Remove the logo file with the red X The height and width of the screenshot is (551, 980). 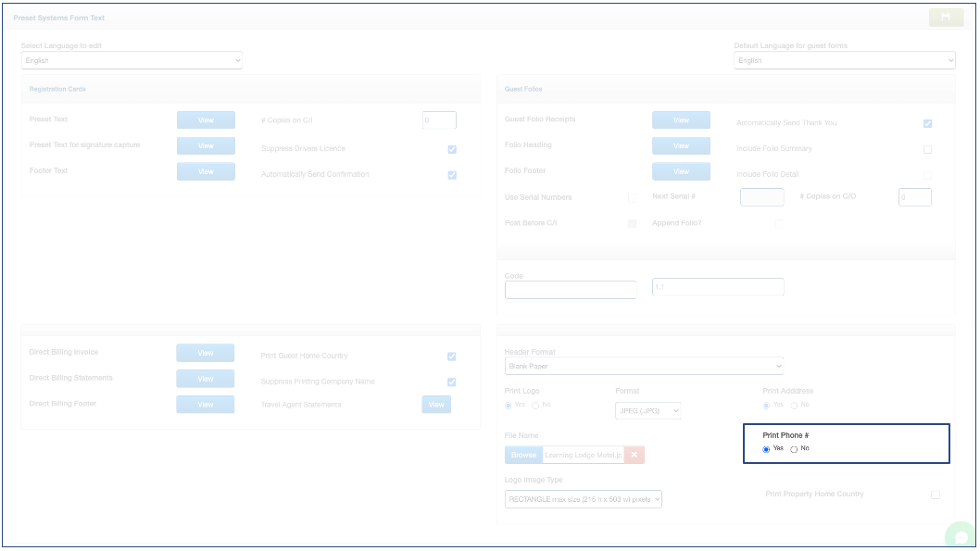coord(634,455)
